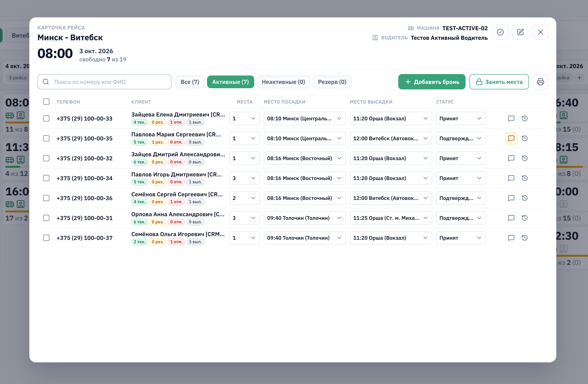View history for Павлова Мария row
This screenshot has height=384, width=588.
coord(525,138)
